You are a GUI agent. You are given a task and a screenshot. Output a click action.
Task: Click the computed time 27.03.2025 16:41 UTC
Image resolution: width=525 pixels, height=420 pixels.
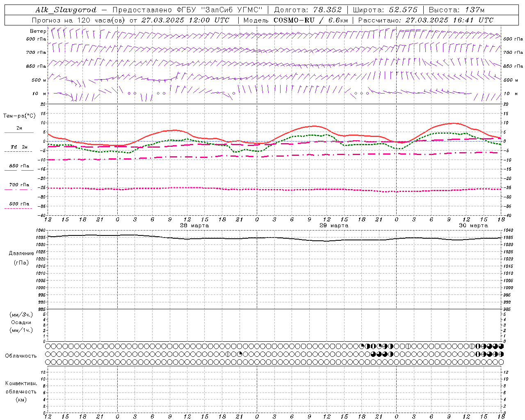click(449, 20)
